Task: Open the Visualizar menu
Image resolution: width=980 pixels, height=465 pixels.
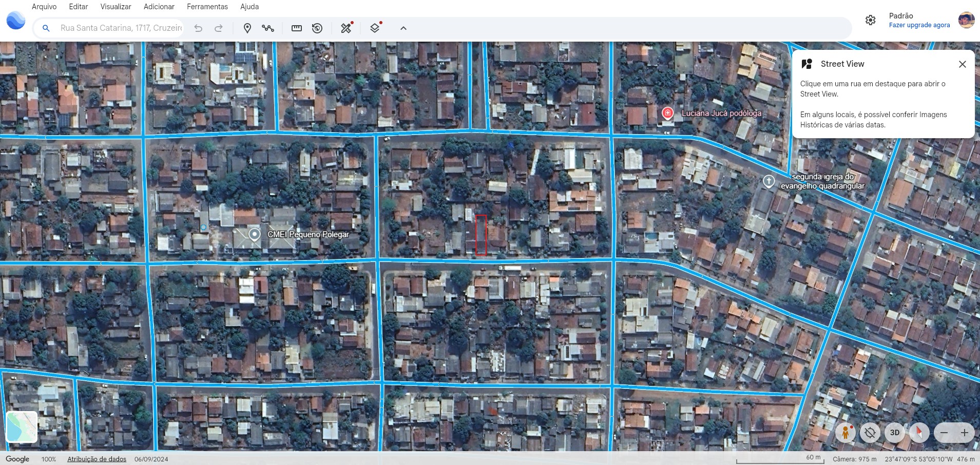Action: [x=116, y=7]
